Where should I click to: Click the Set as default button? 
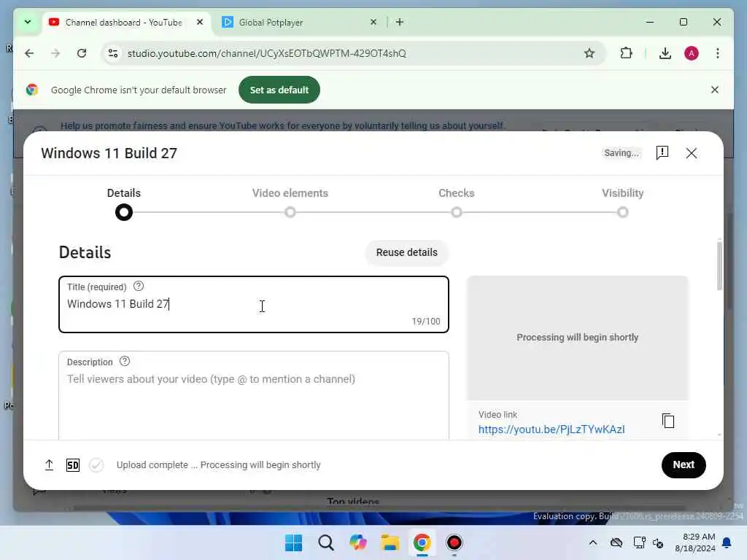click(x=279, y=90)
